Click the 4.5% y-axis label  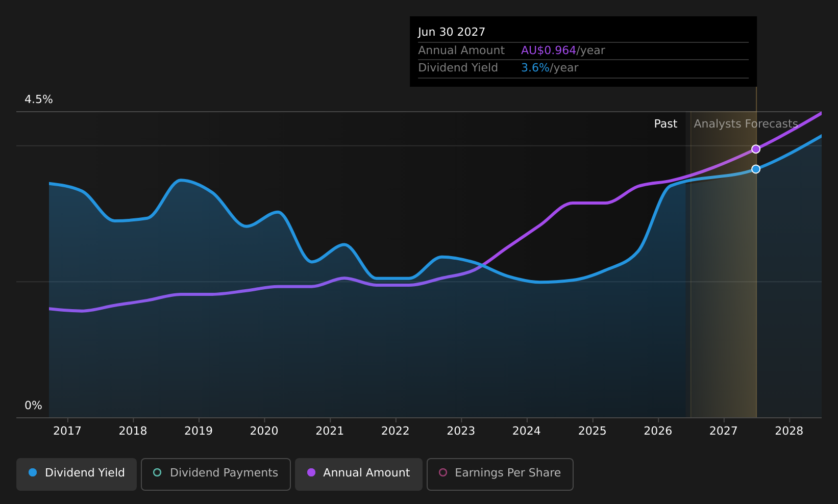pos(39,99)
